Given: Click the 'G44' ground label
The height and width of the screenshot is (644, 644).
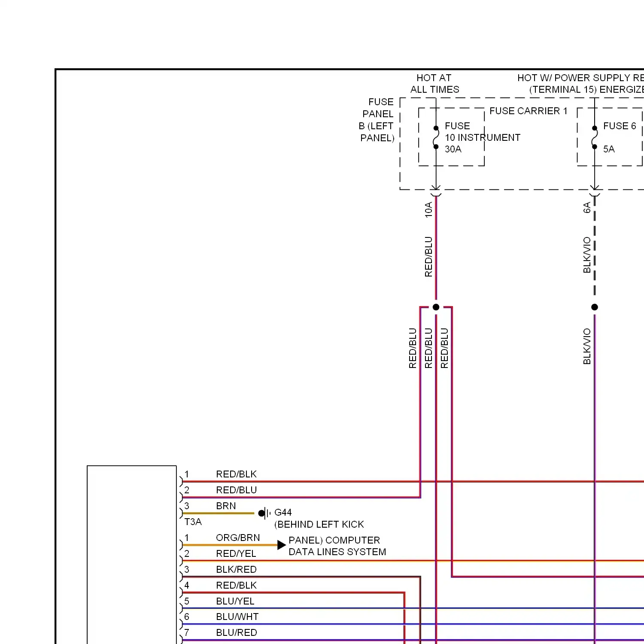Looking at the screenshot, I should point(283,512).
